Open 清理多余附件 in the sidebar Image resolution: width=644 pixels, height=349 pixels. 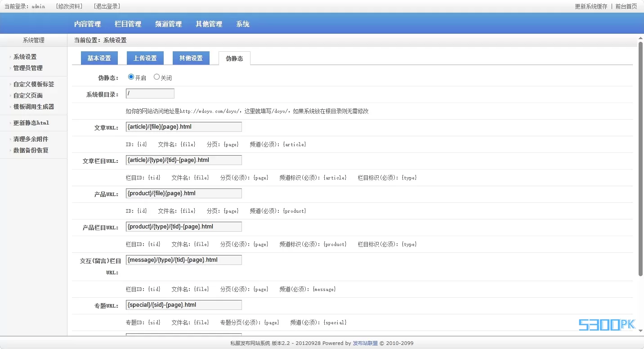(31, 139)
